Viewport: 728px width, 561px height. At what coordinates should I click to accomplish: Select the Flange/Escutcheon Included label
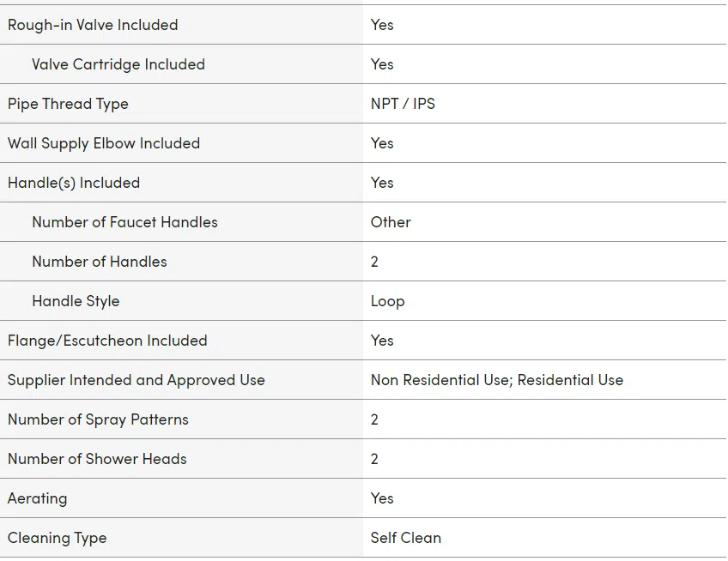tap(107, 341)
